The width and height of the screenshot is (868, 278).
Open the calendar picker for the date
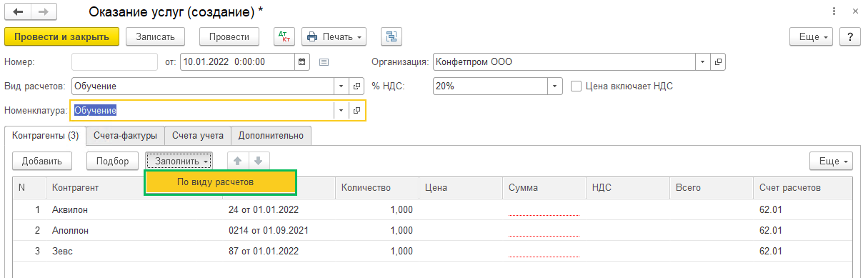[302, 62]
